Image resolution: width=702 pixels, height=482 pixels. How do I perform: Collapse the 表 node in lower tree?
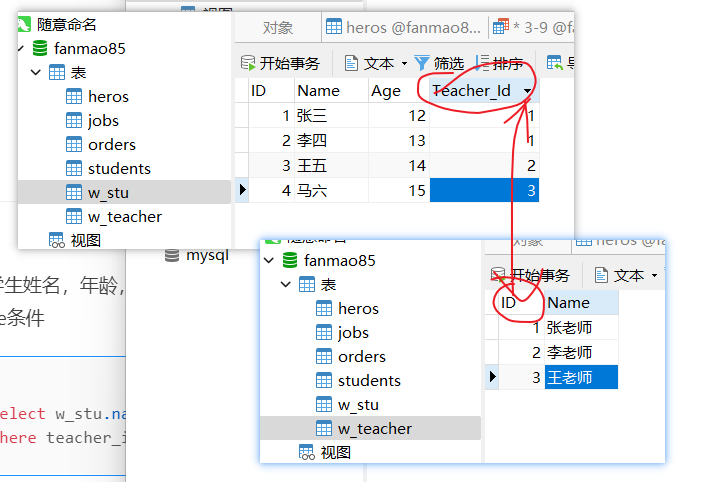pos(286,284)
